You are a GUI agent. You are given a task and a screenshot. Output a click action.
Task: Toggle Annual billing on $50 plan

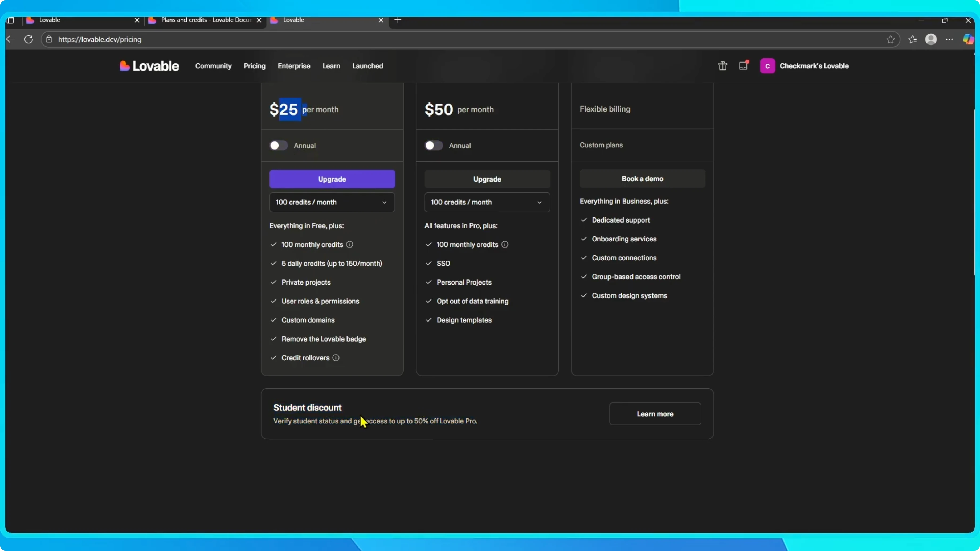[434, 146]
